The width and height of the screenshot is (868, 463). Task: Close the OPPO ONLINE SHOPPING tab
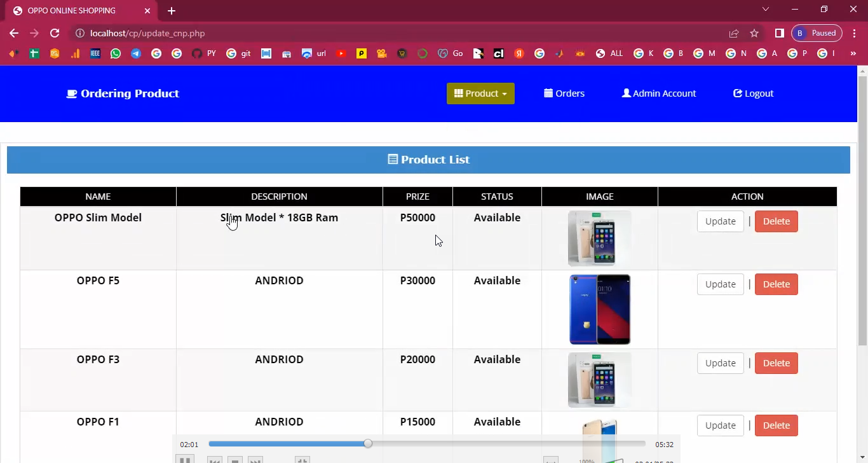(x=147, y=11)
